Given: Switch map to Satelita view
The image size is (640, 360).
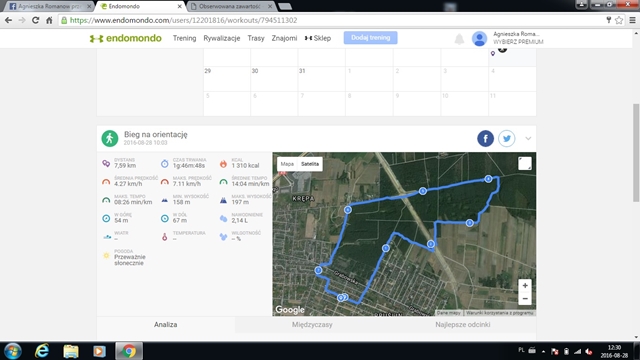Looking at the screenshot, I should coord(310,164).
